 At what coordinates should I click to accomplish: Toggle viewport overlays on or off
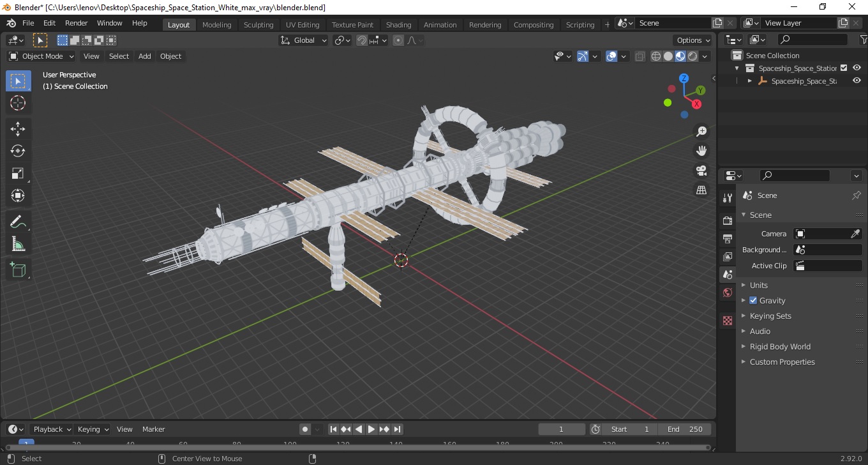click(611, 56)
